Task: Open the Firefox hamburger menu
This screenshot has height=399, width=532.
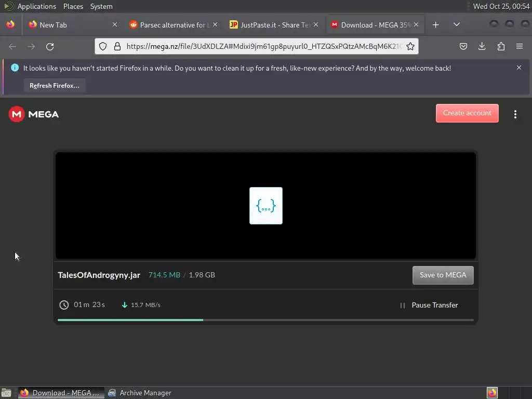Action: 520,46
